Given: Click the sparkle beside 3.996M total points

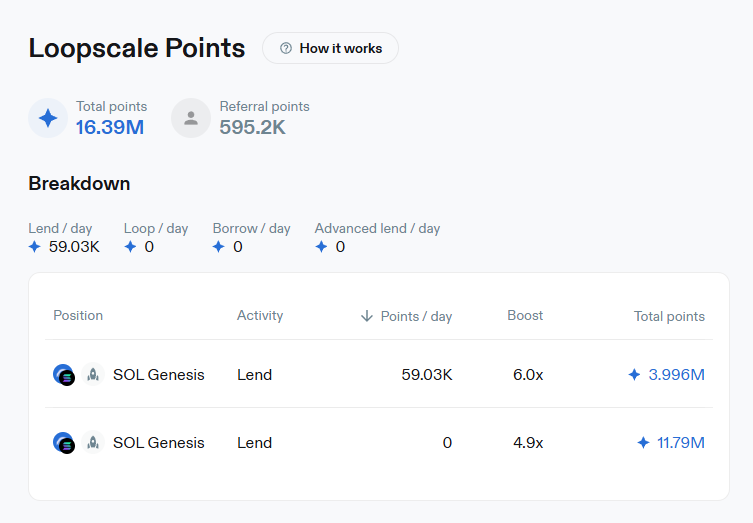Looking at the screenshot, I should tap(634, 375).
